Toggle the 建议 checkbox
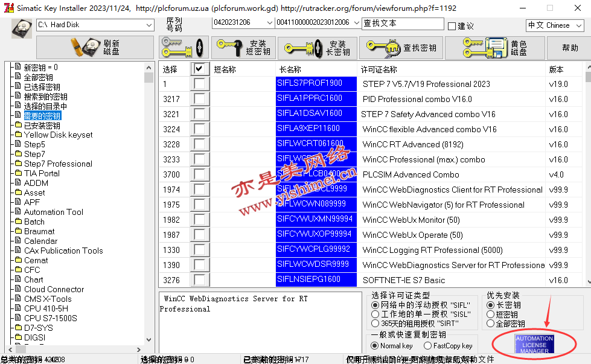591x364 pixels. (x=452, y=26)
